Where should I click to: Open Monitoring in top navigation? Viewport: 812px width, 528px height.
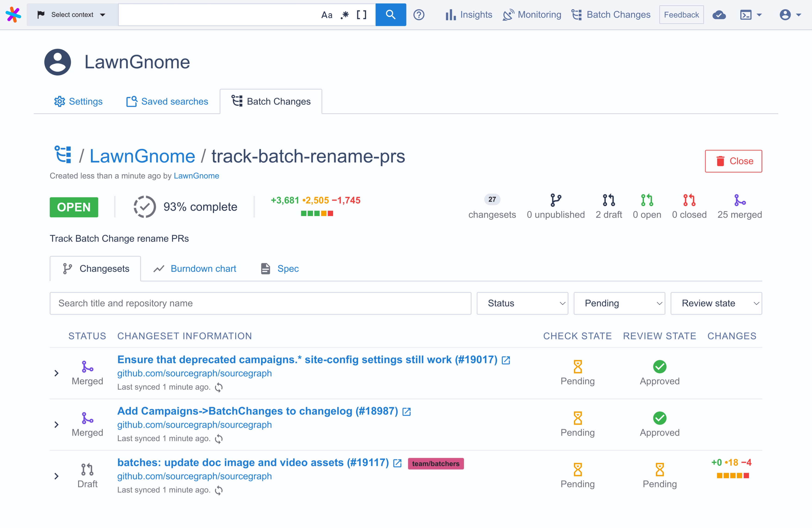point(532,15)
